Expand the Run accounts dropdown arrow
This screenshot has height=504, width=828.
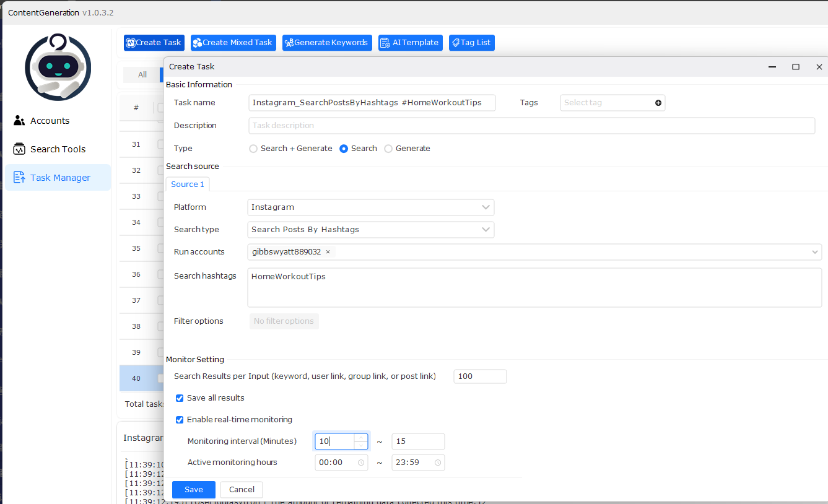[x=814, y=252]
